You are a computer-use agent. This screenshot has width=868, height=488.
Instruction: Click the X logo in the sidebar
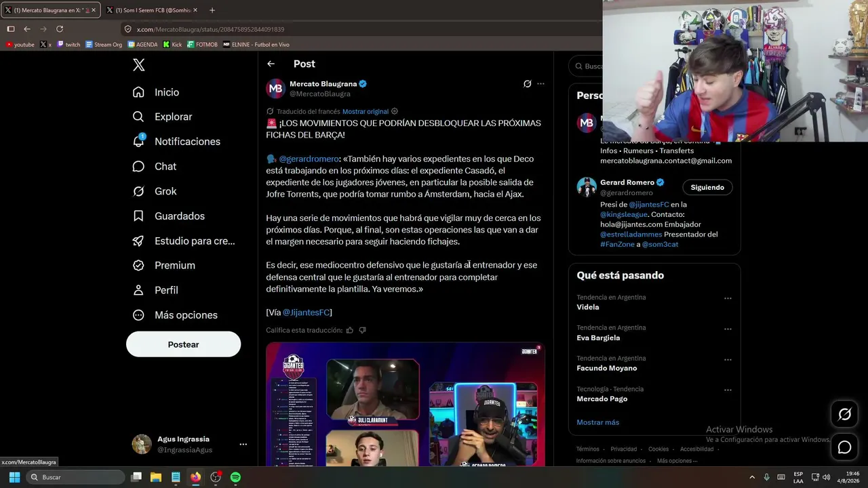coord(138,65)
